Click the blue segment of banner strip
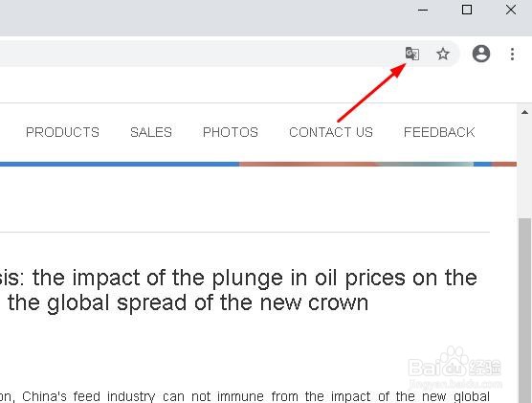The width and height of the screenshot is (532, 403). click(x=120, y=165)
